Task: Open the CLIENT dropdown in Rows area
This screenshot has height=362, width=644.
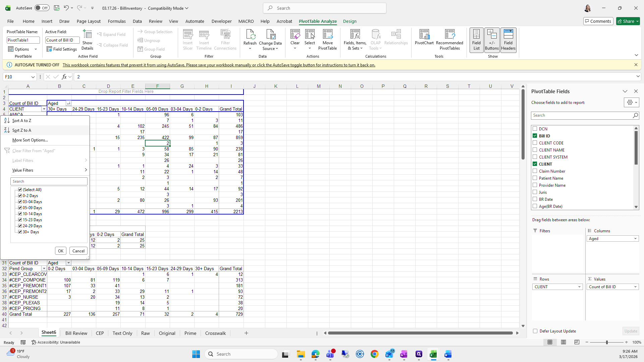Action: (x=579, y=287)
